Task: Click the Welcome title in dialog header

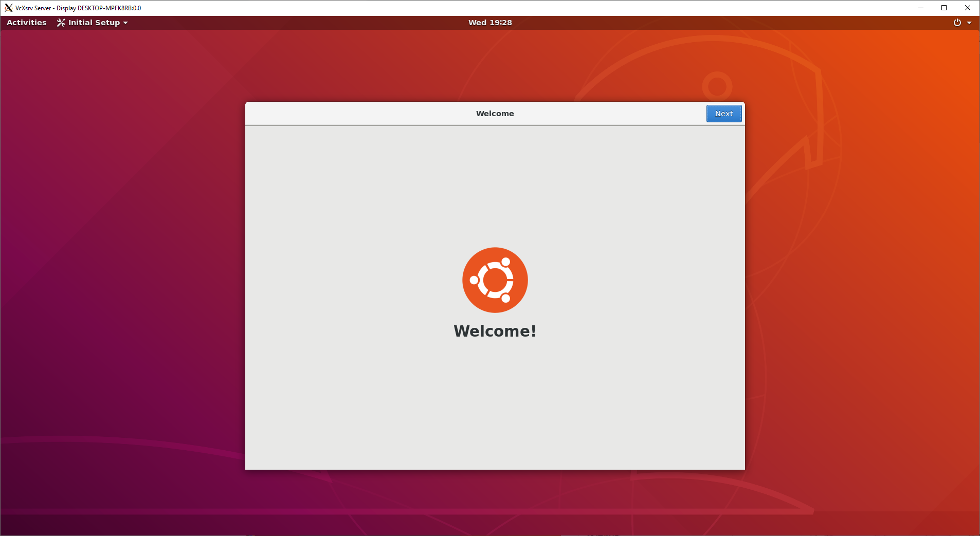Action: 495,114
